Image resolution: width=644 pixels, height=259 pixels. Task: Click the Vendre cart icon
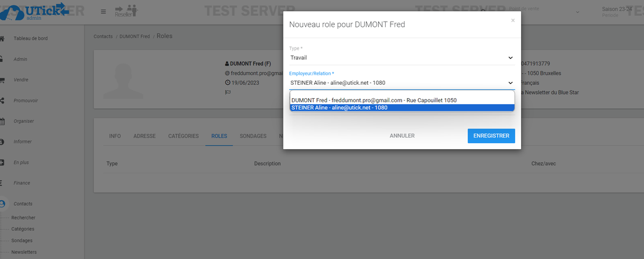pos(2,80)
